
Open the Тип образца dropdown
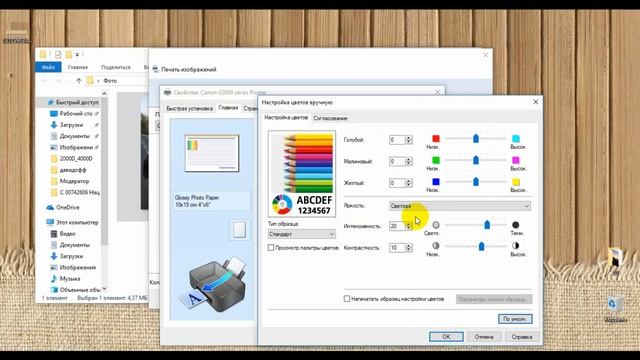(302, 234)
